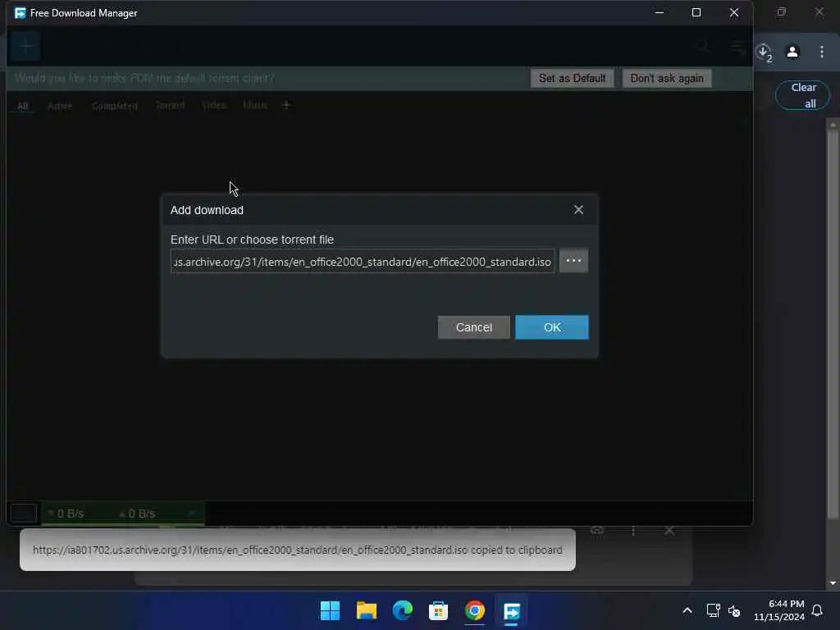The height and width of the screenshot is (630, 840).
Task: Click scroll down arrow in Chrome panel
Action: coord(832,583)
